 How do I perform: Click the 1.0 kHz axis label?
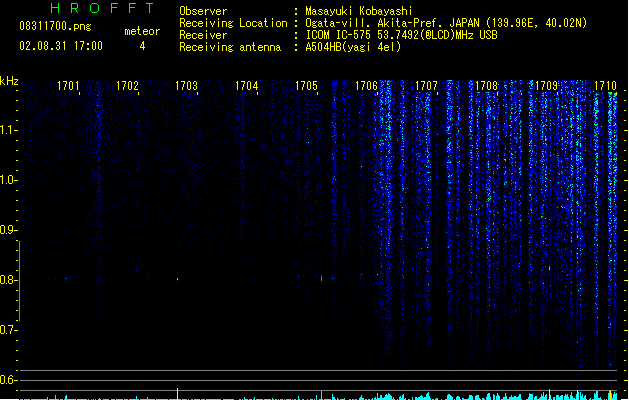[x=8, y=180]
